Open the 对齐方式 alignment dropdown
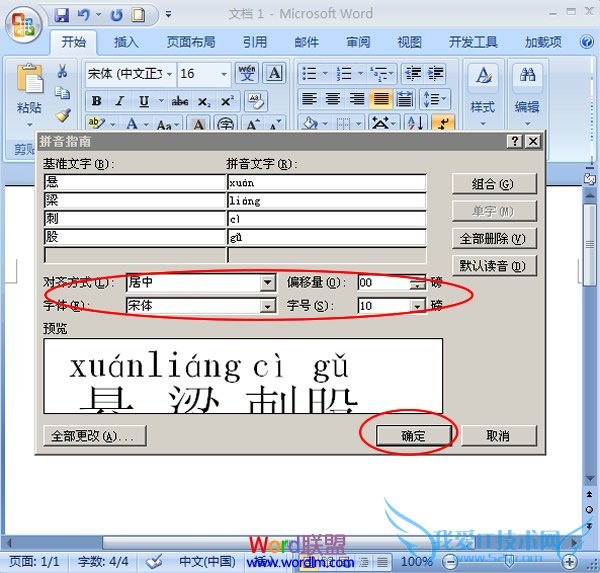This screenshot has height=573, width=600. [267, 283]
